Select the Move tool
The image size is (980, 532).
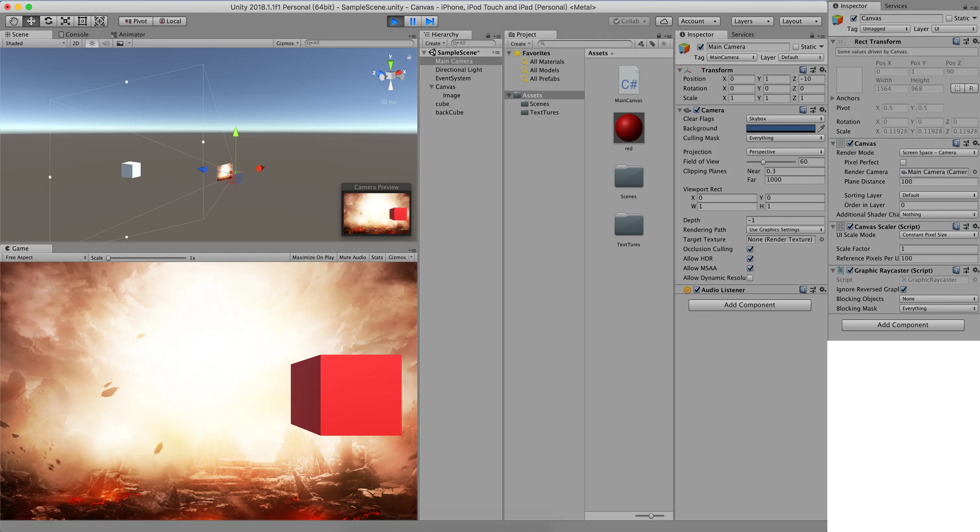pos(31,21)
